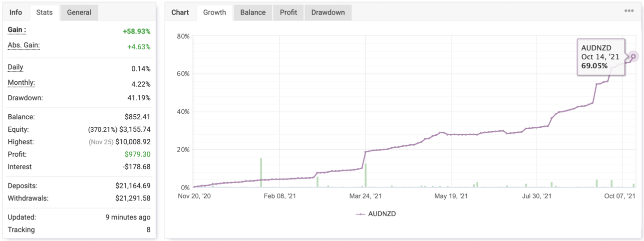This screenshot has width=644, height=241.
Task: Select the Stats tab
Action: [44, 12]
